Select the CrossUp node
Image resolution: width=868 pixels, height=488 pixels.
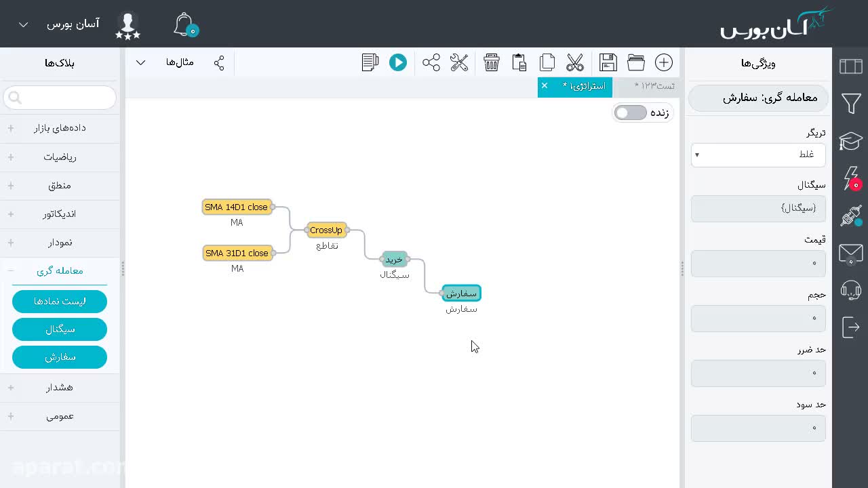tap(326, 230)
